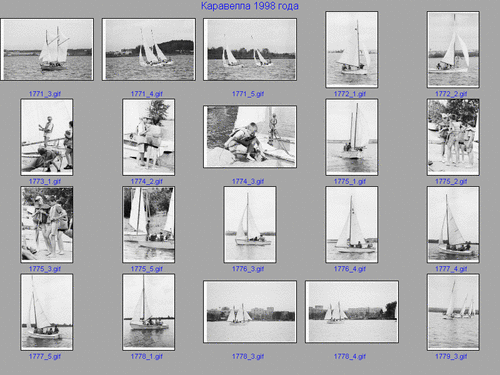Viewport: 500px width, 375px height.
Task: Open the boats thumbnail above 1779_3.gif
Action: point(453,312)
